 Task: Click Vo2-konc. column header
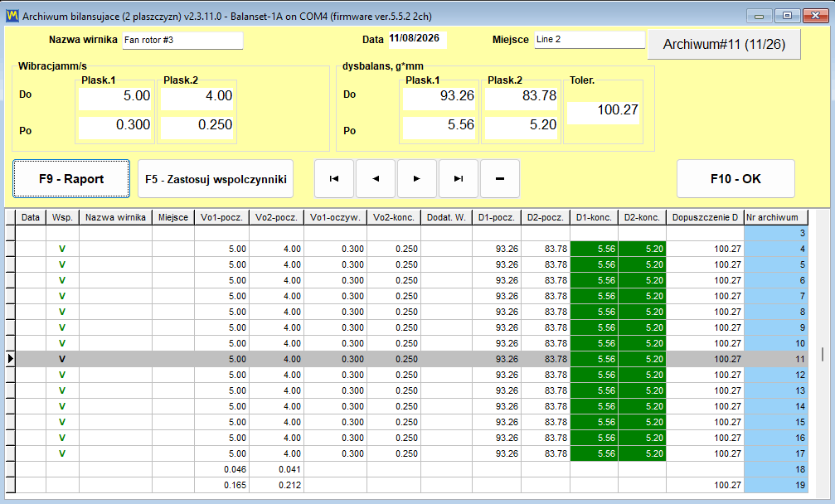pos(394,217)
